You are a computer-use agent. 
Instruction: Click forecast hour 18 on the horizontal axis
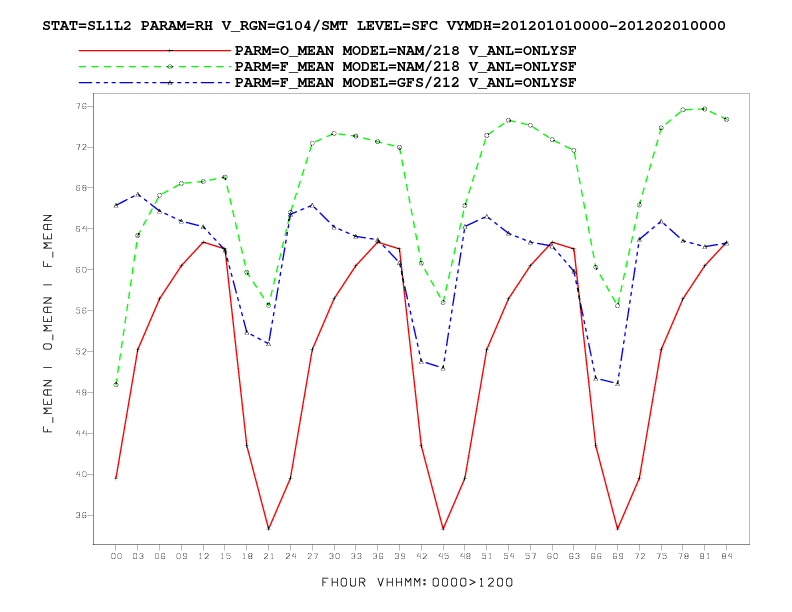tap(247, 556)
